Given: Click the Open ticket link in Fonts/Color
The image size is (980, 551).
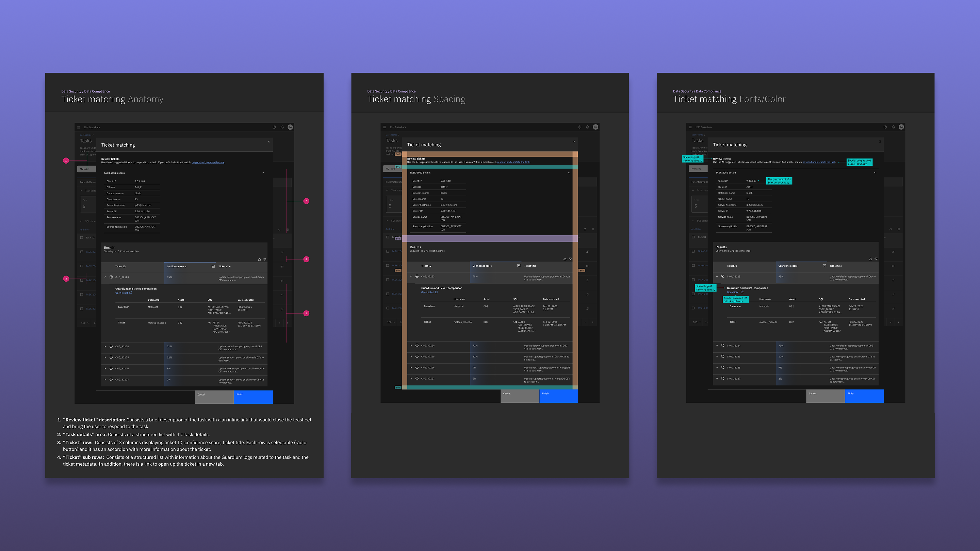Looking at the screenshot, I should point(735,293).
